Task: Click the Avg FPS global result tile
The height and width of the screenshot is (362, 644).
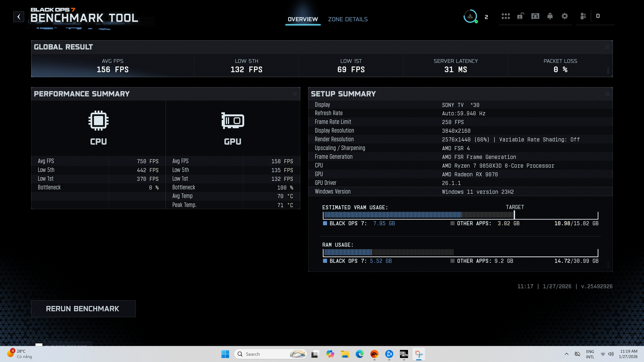Action: tap(112, 66)
